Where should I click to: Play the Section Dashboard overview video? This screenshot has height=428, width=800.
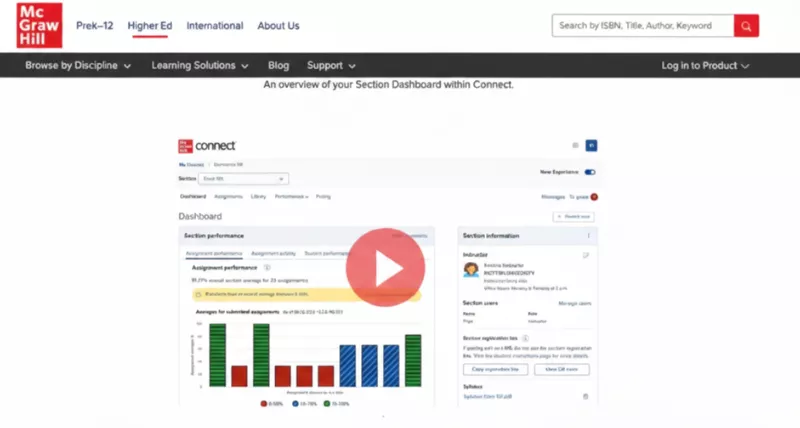[x=385, y=267]
